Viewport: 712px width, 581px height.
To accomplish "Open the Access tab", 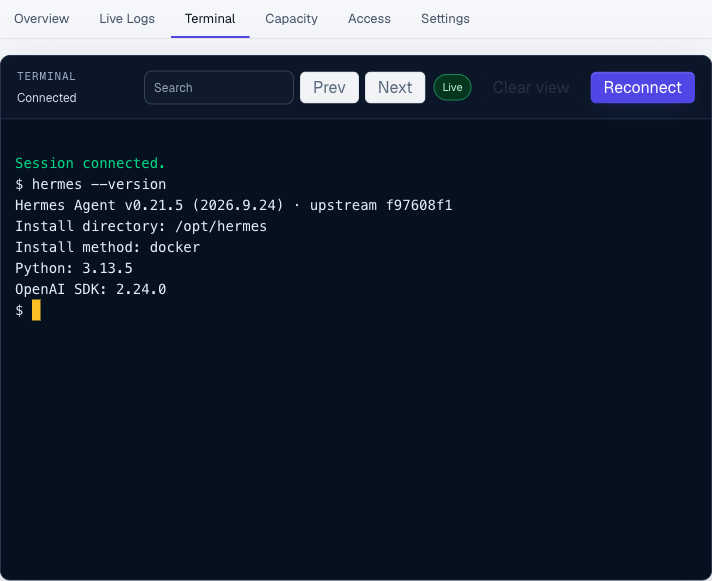I will coord(369,19).
